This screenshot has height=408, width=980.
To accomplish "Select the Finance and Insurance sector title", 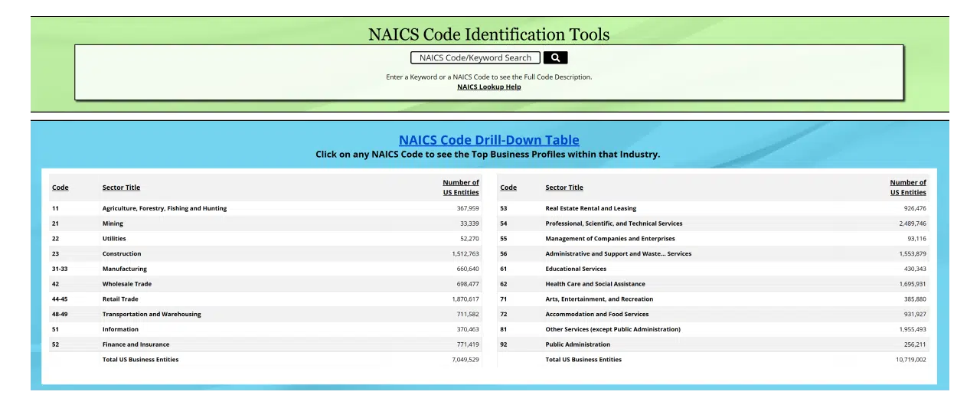I will [x=136, y=344].
